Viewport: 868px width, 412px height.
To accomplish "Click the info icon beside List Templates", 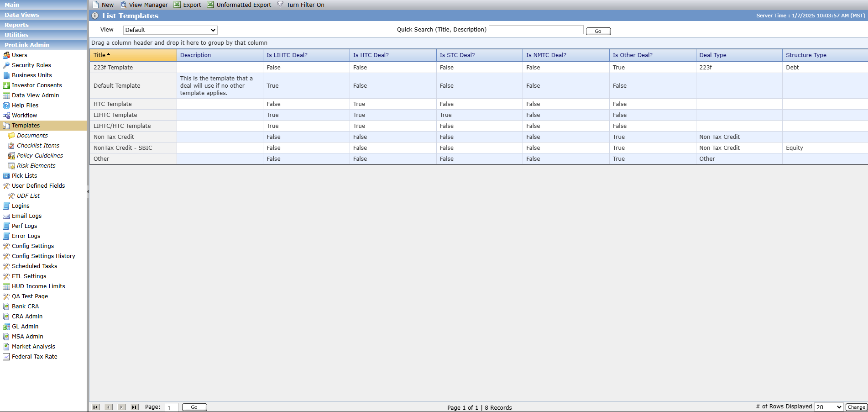I will (x=95, y=16).
